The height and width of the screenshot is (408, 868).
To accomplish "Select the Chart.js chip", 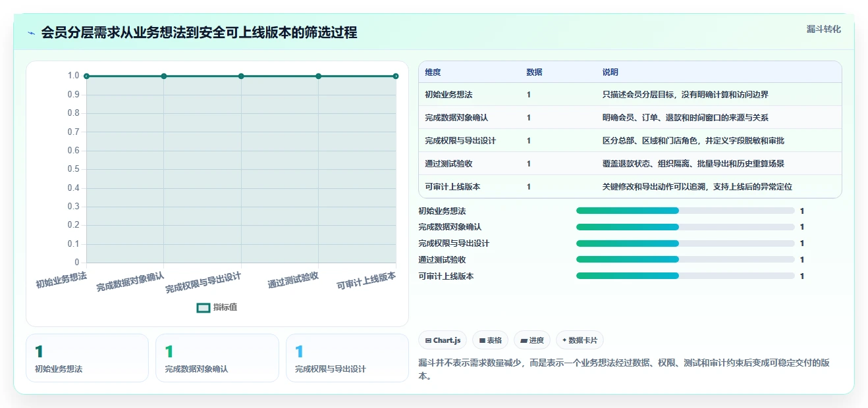I will click(x=443, y=340).
